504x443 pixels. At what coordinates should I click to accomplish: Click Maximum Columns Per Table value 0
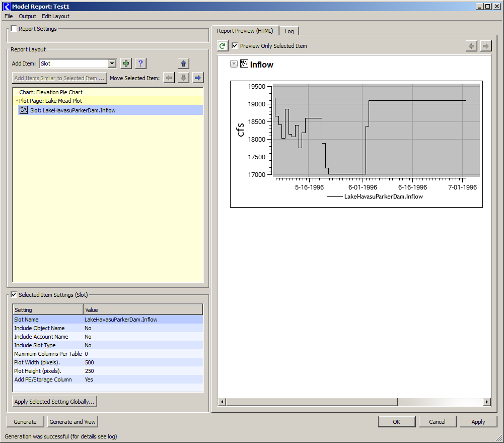pyautogui.click(x=86, y=354)
